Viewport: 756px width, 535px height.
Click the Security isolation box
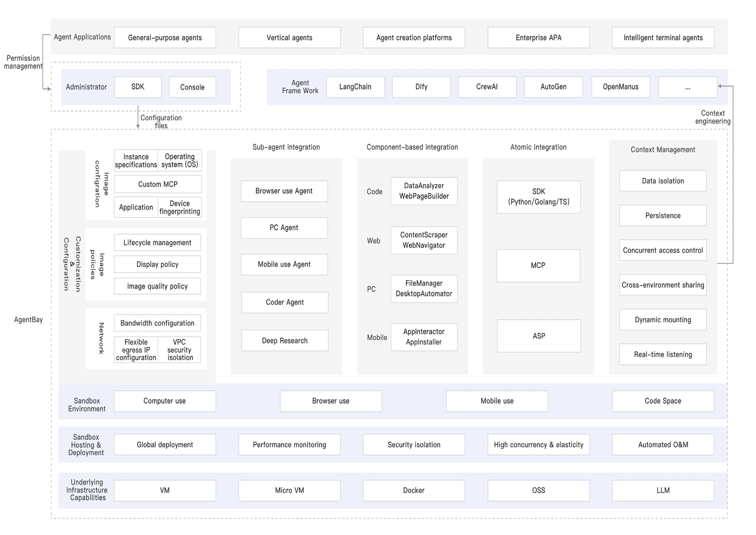click(414, 444)
